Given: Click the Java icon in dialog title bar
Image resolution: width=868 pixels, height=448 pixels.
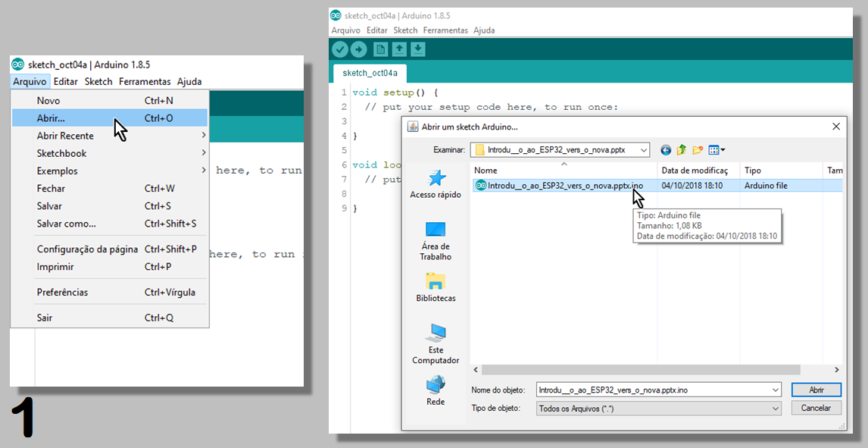Looking at the screenshot, I should pos(413,127).
